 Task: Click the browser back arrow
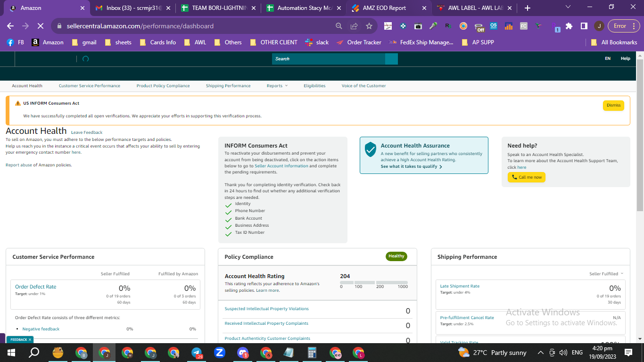[x=10, y=26]
